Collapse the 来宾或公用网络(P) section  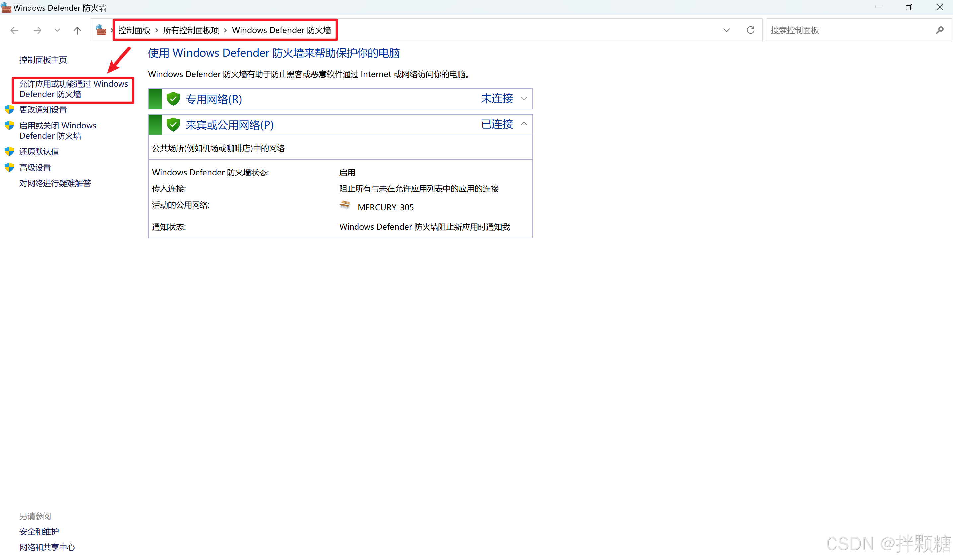point(524,124)
